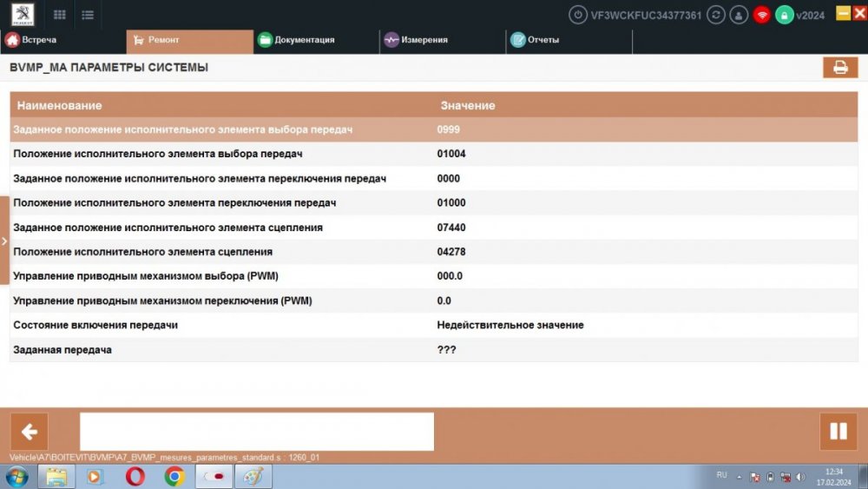Launch Google Chrome from the taskbar

point(174,477)
